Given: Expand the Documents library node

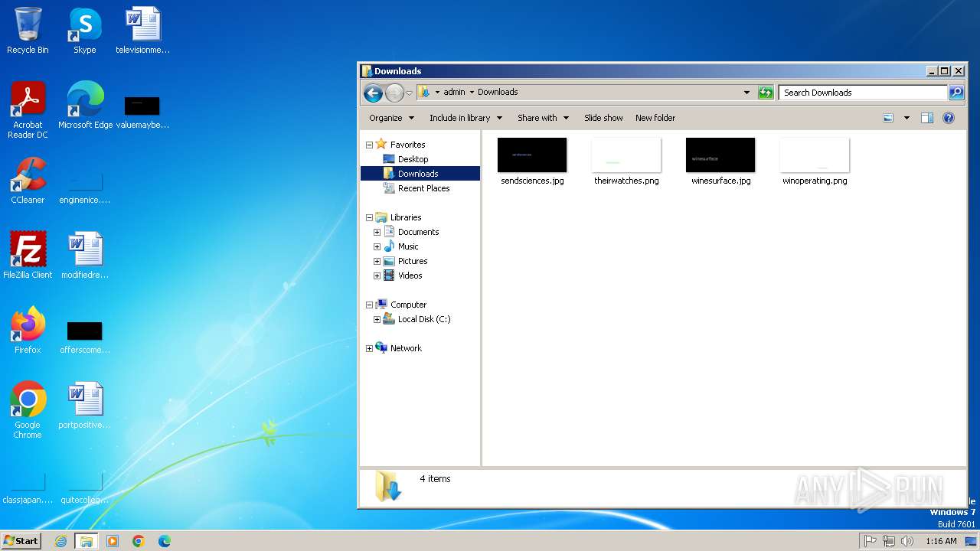Looking at the screenshot, I should tap(377, 232).
